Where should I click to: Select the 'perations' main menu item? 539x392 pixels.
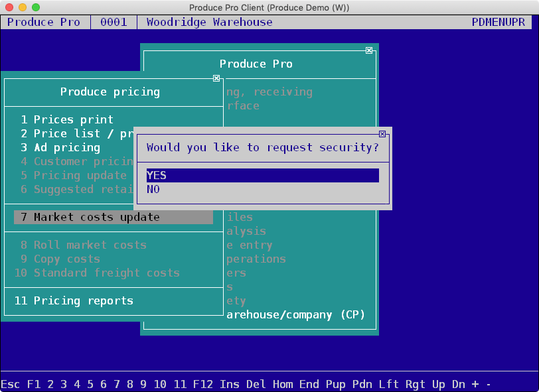pos(256,259)
